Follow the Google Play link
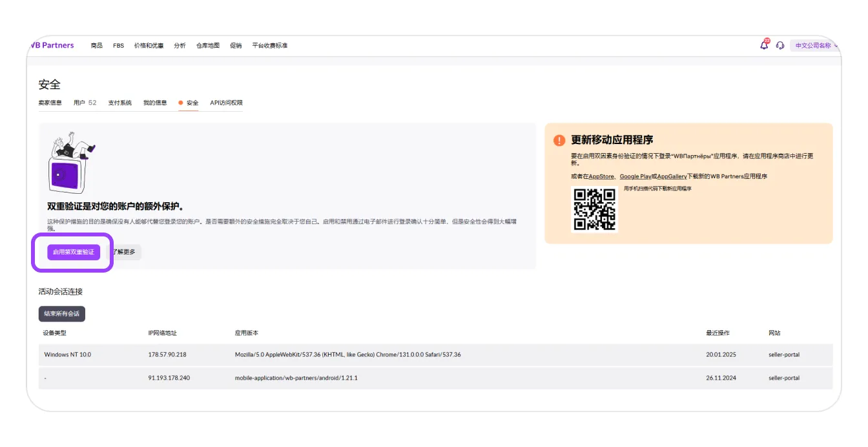This screenshot has width=868, height=447. click(x=635, y=176)
